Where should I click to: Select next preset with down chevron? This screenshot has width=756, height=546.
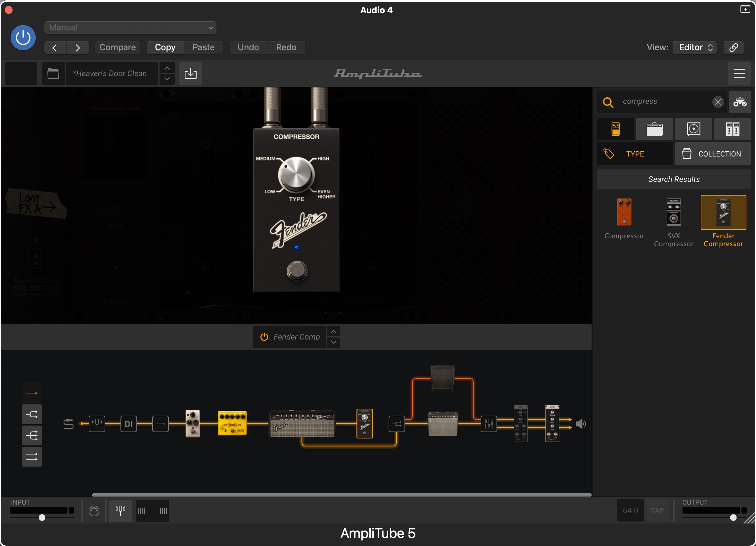167,79
